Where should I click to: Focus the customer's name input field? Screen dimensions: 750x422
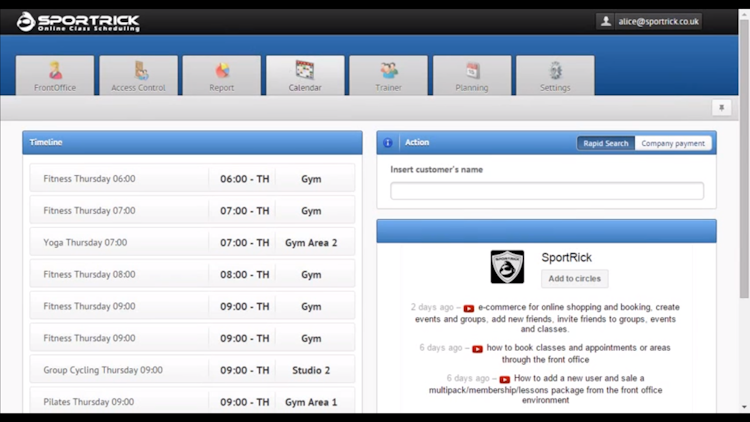tap(547, 191)
